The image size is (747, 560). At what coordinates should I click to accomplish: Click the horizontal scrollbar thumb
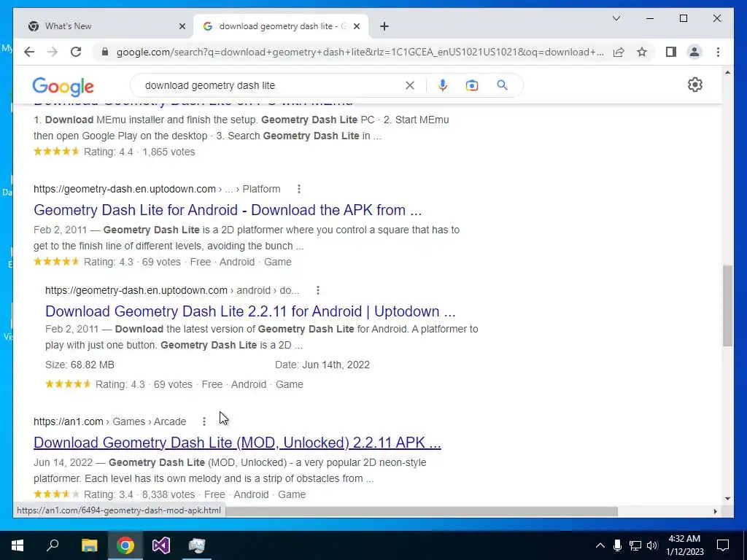tap(422, 511)
